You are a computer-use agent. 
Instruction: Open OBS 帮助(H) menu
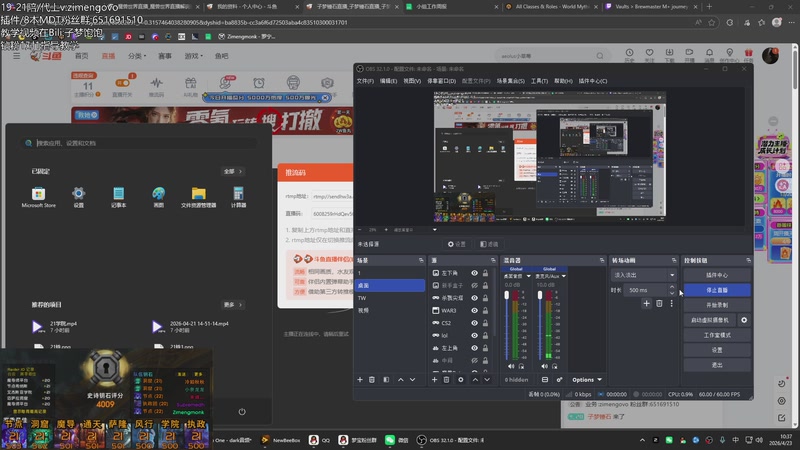click(563, 81)
